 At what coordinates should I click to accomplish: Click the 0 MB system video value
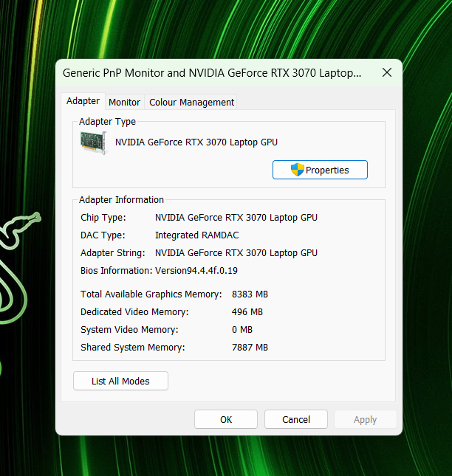242,329
